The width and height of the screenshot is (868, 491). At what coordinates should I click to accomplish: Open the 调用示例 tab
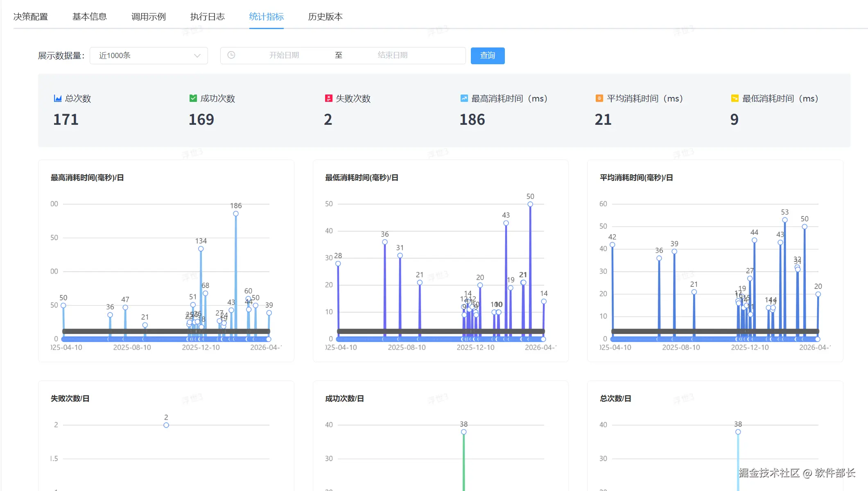tap(149, 17)
